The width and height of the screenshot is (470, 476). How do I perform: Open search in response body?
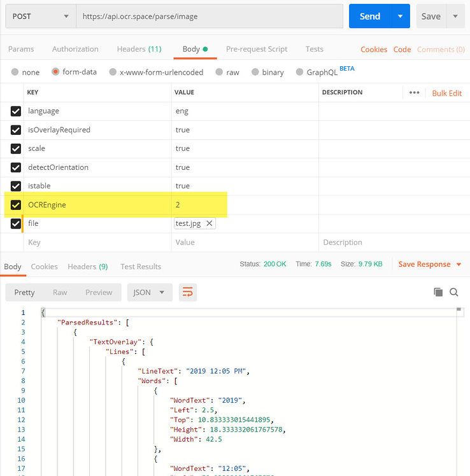(454, 292)
